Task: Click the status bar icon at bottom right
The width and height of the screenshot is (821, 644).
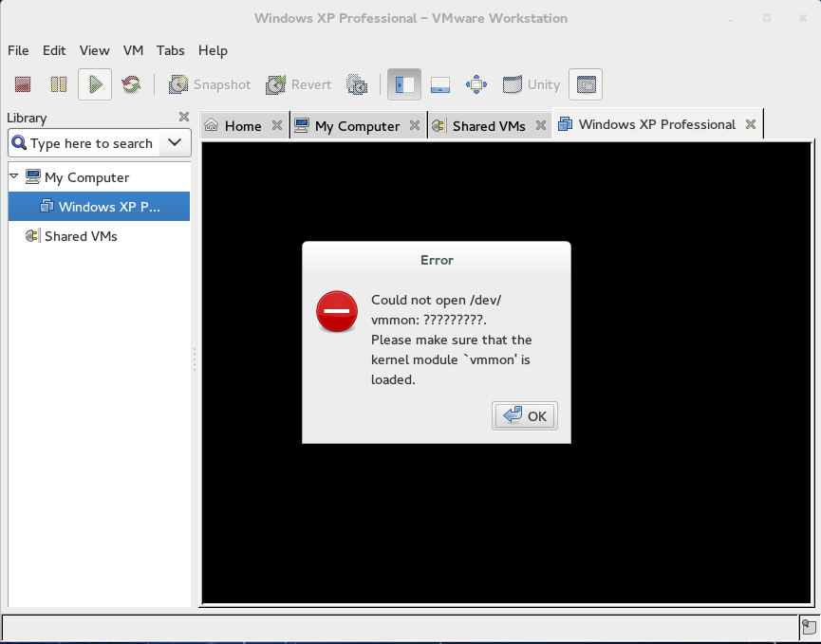Action: tap(809, 626)
